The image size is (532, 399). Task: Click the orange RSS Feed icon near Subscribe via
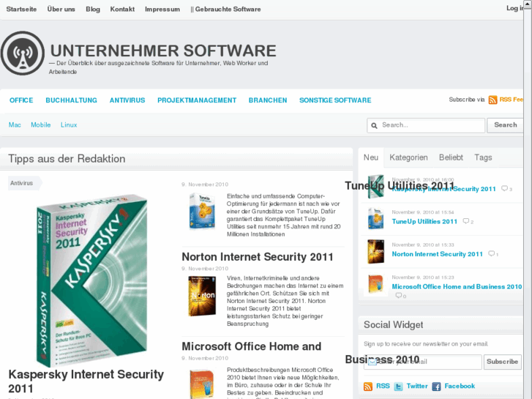(x=492, y=100)
